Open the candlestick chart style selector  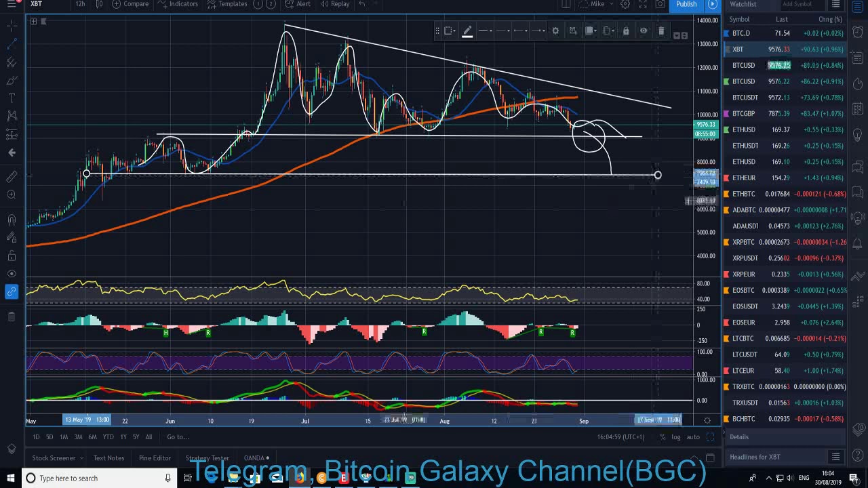[100, 4]
